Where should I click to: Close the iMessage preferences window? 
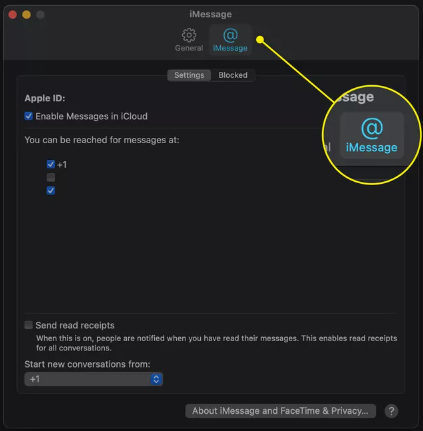point(13,15)
